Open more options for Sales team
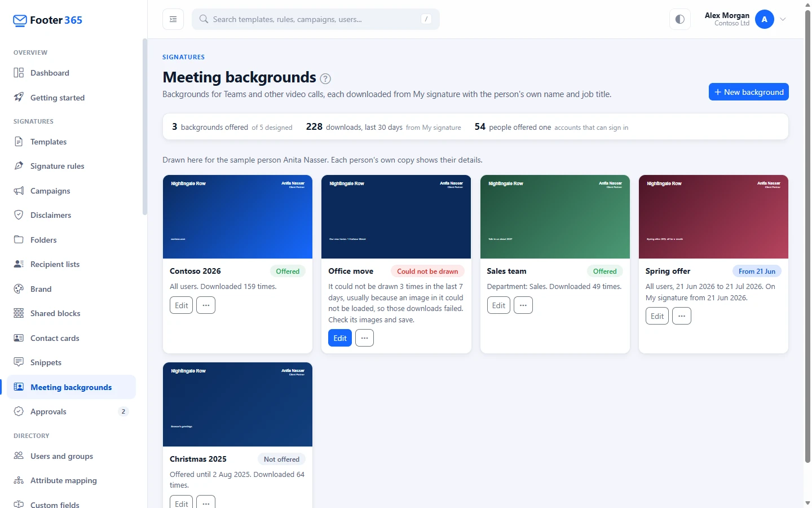 (x=523, y=305)
